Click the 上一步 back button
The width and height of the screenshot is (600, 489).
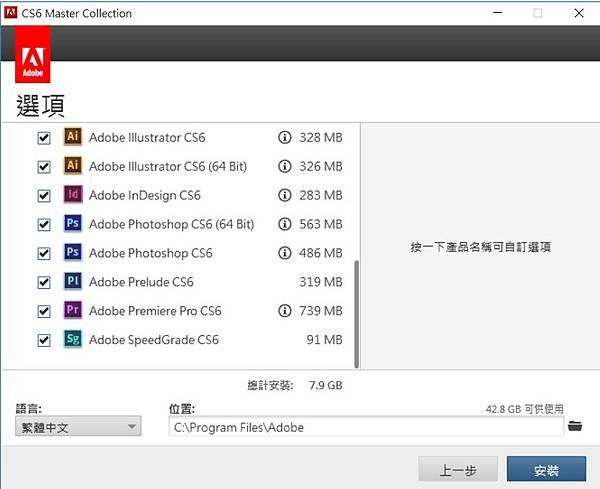[x=458, y=469]
